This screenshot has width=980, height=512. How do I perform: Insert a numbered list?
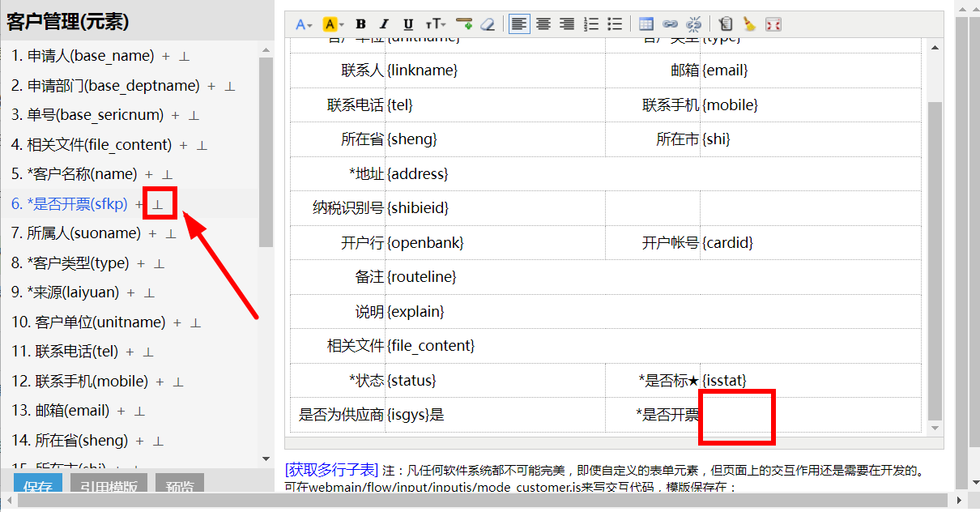pyautogui.click(x=591, y=24)
